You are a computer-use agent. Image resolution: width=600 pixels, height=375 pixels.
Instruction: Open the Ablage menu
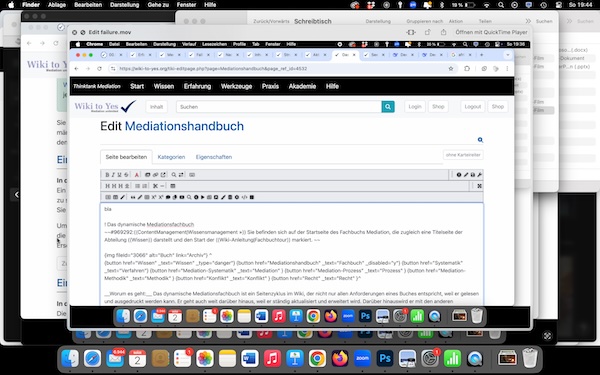[x=57, y=5]
